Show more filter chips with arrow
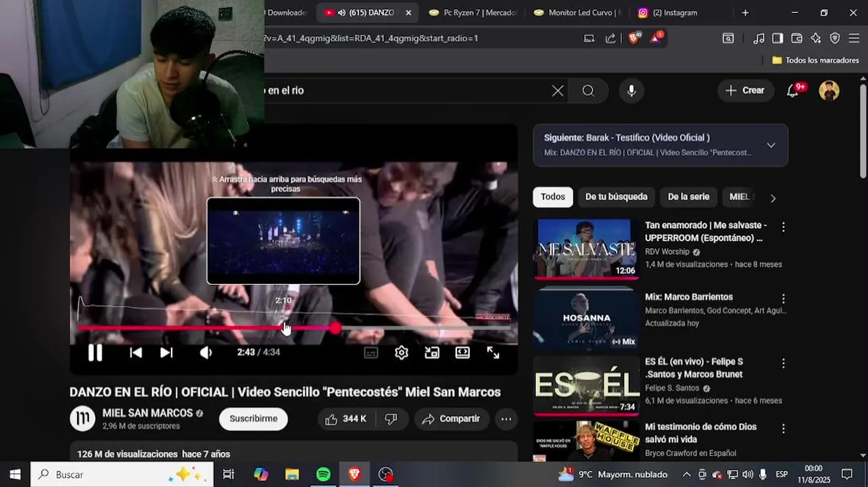This screenshot has height=487, width=868. (x=773, y=198)
